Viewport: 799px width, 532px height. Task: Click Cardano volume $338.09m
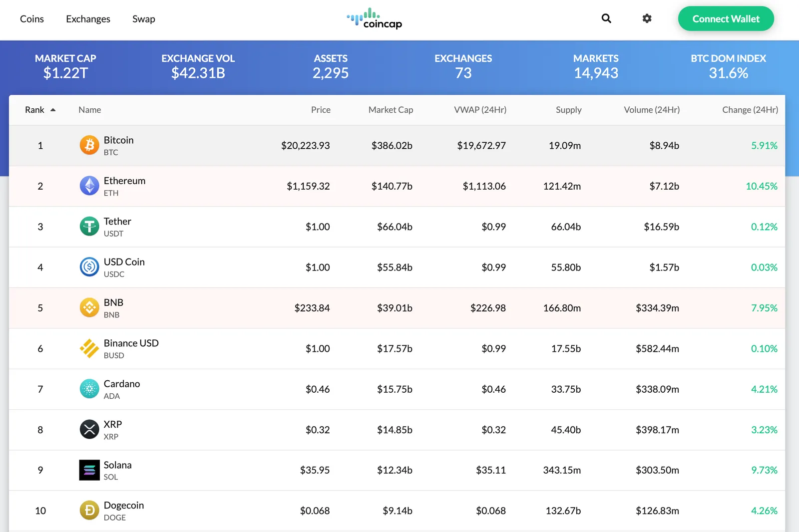point(657,389)
